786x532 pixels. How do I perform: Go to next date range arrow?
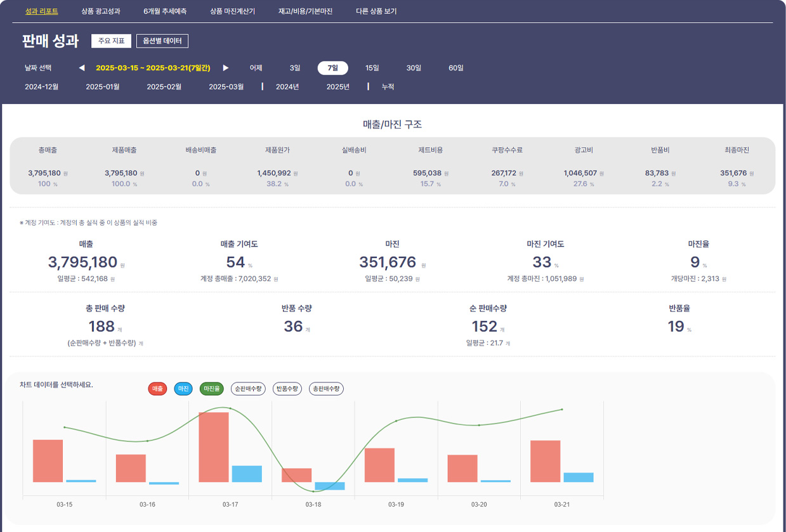pos(225,68)
